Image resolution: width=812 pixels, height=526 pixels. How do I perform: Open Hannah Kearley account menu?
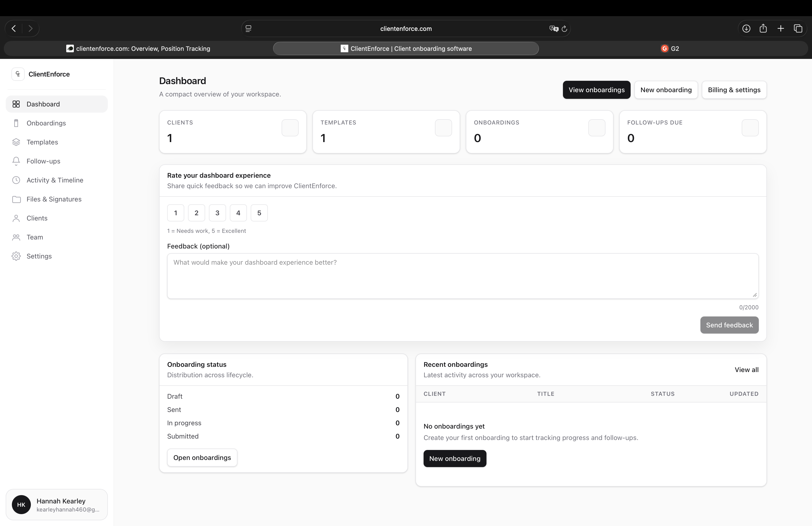[57, 504]
